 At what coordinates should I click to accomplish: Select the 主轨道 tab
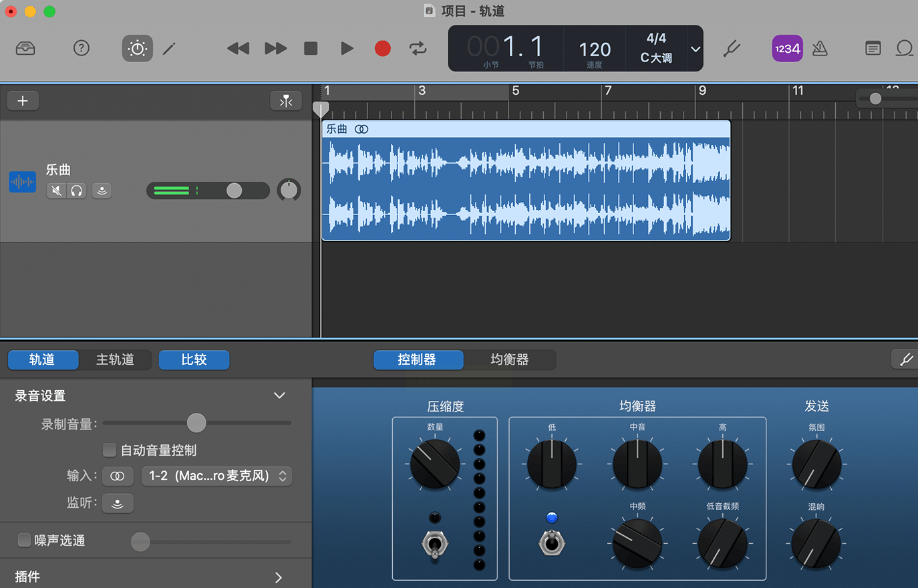pyautogui.click(x=115, y=359)
